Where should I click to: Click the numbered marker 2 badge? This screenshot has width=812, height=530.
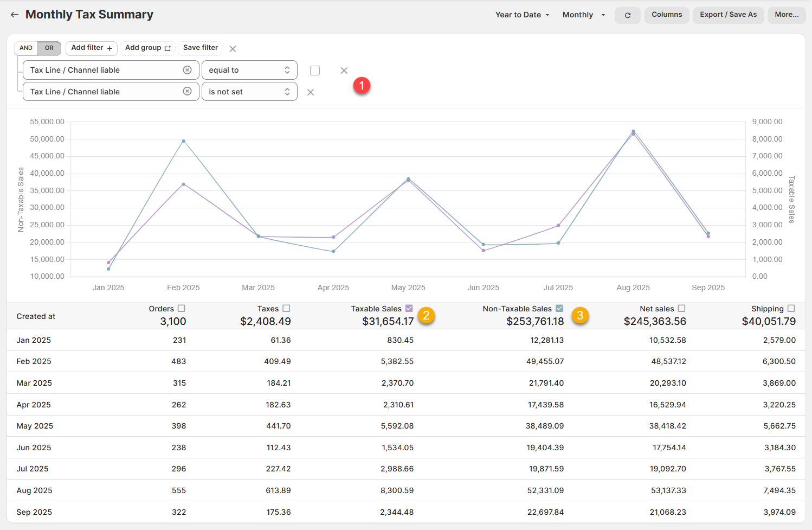coord(426,315)
